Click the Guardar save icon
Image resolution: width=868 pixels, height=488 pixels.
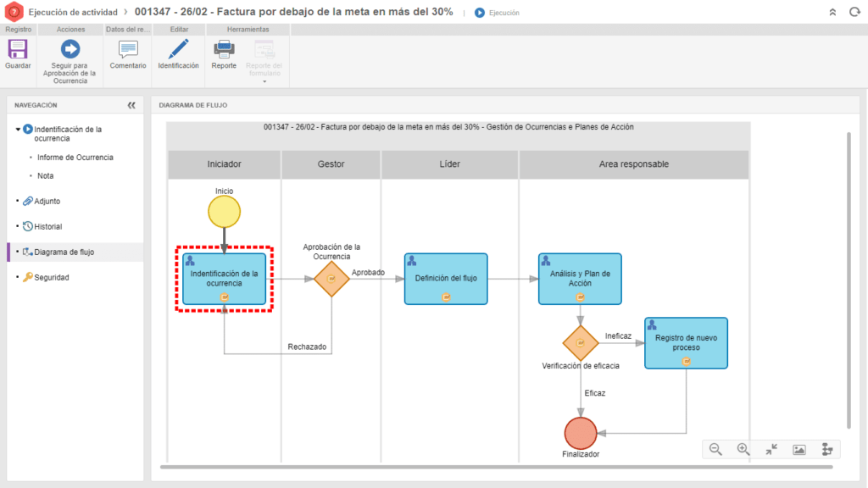click(x=18, y=50)
